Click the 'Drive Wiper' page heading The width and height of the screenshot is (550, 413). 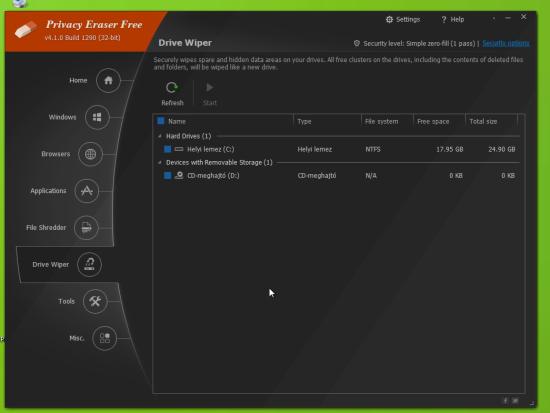[x=185, y=43]
